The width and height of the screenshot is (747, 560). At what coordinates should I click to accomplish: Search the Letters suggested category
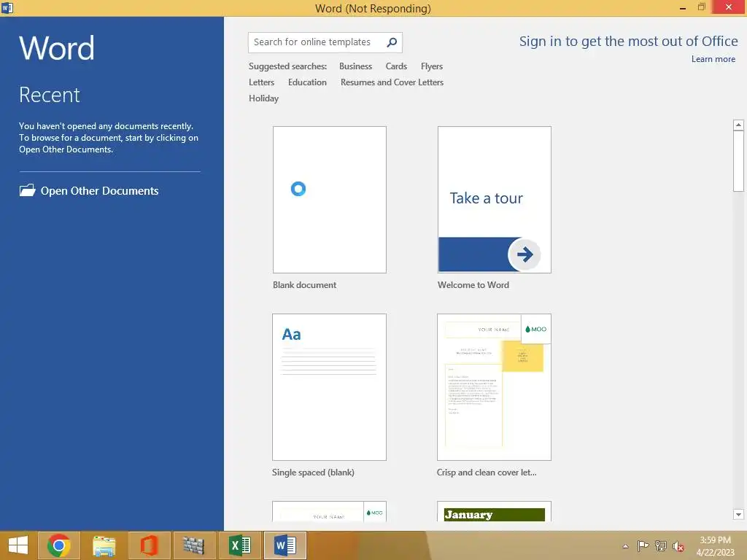(x=262, y=82)
